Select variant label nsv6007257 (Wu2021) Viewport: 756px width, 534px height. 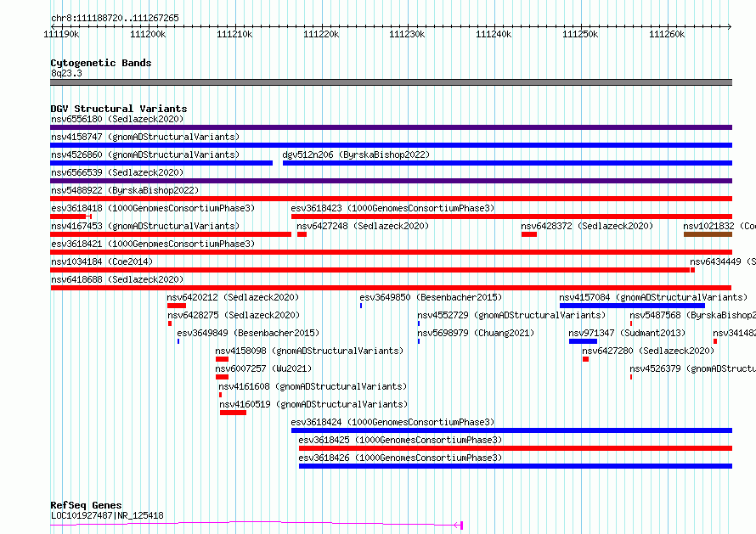tap(263, 368)
